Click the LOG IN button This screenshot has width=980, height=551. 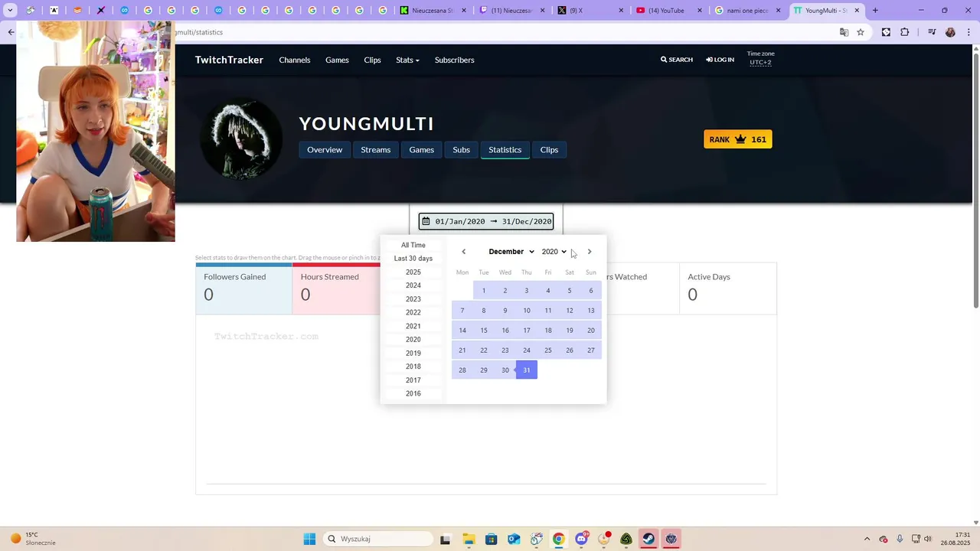(720, 60)
